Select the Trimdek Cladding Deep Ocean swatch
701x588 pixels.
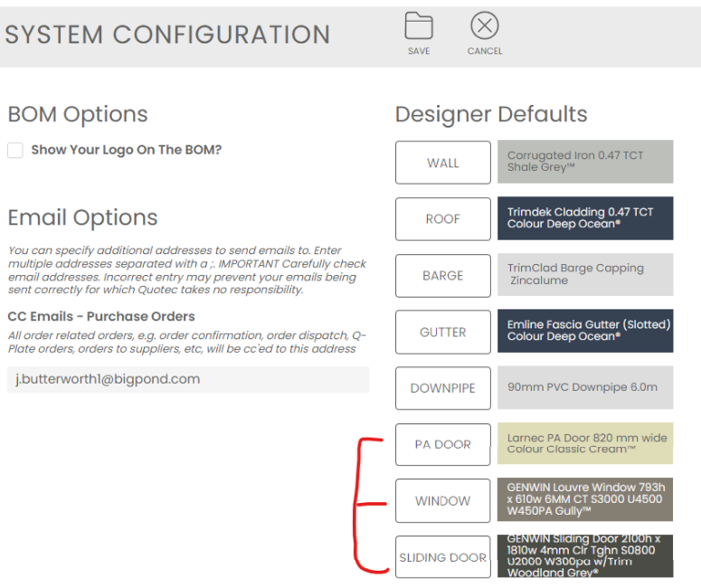click(585, 218)
